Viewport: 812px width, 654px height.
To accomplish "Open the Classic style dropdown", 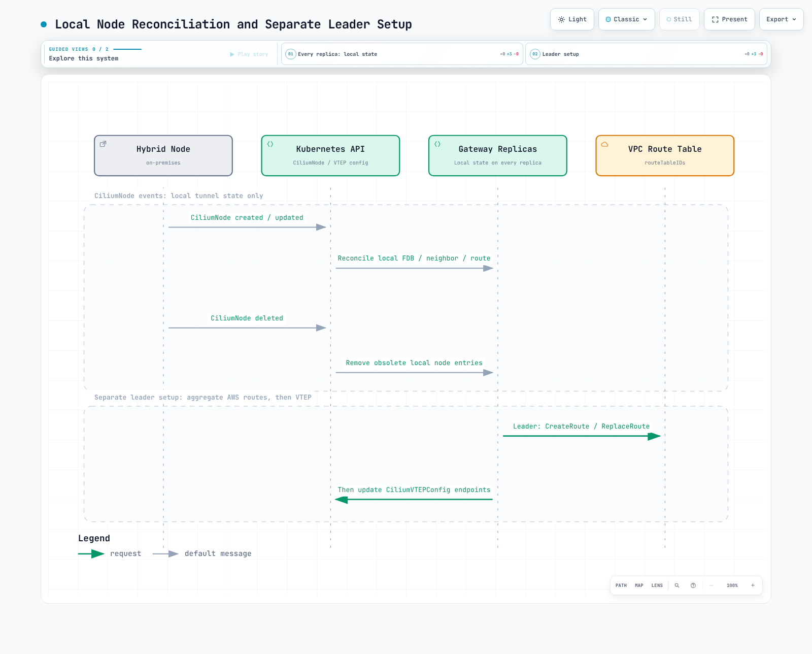I will [x=627, y=19].
